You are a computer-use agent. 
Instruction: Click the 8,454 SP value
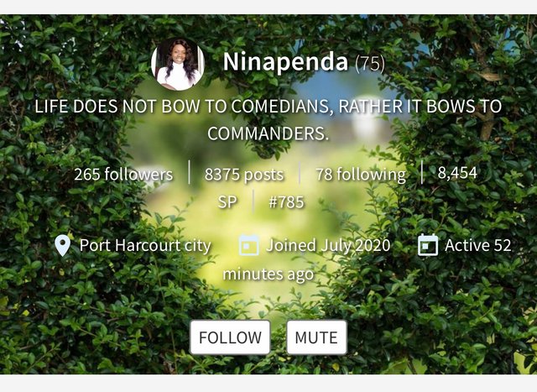(x=457, y=173)
